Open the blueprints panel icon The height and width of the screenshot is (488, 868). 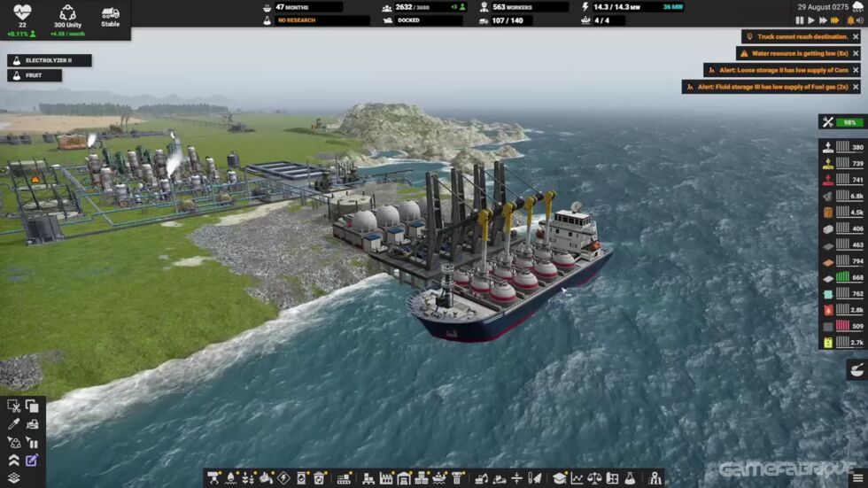point(612,478)
